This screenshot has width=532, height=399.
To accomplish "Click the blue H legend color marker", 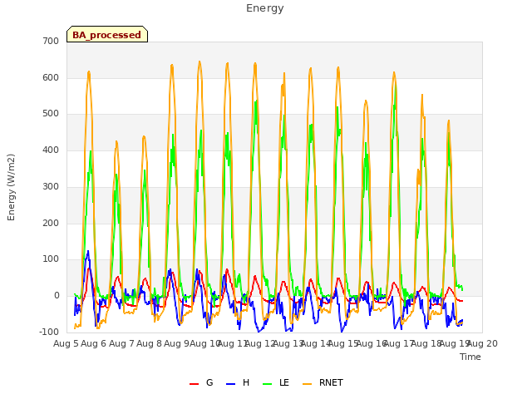I will (x=230, y=384).
